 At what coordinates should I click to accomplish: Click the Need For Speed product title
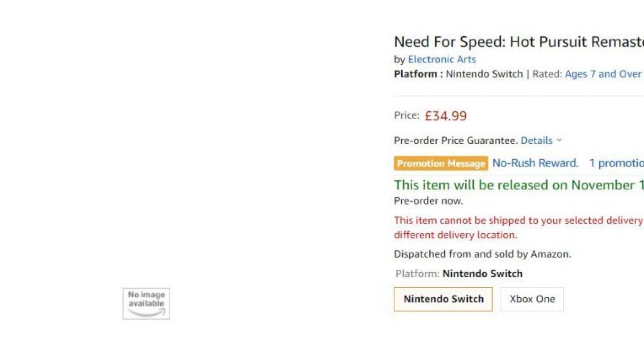tap(519, 42)
